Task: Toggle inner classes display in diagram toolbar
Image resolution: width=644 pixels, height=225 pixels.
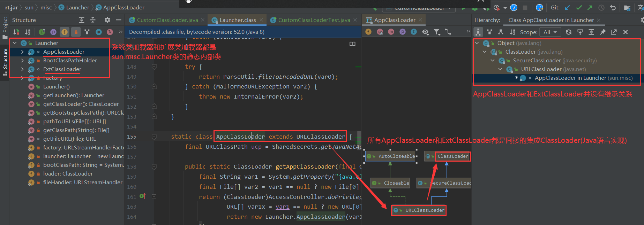Action: pyautogui.click(x=414, y=32)
